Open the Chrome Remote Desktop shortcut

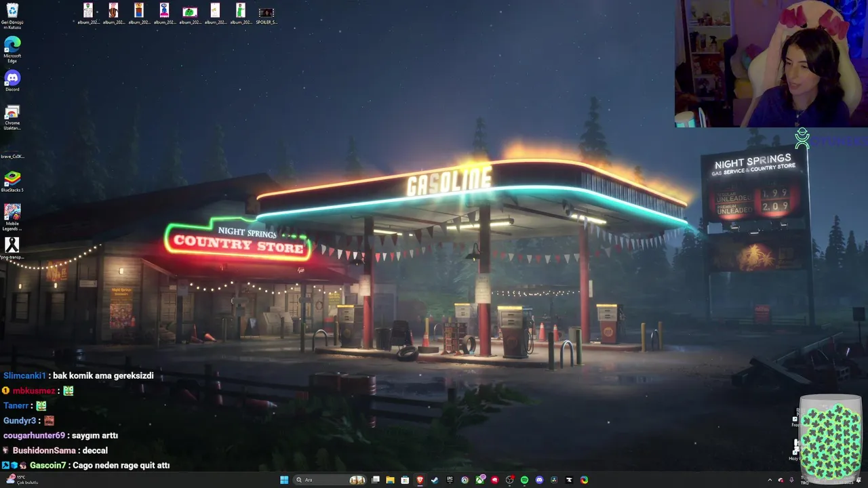point(12,117)
